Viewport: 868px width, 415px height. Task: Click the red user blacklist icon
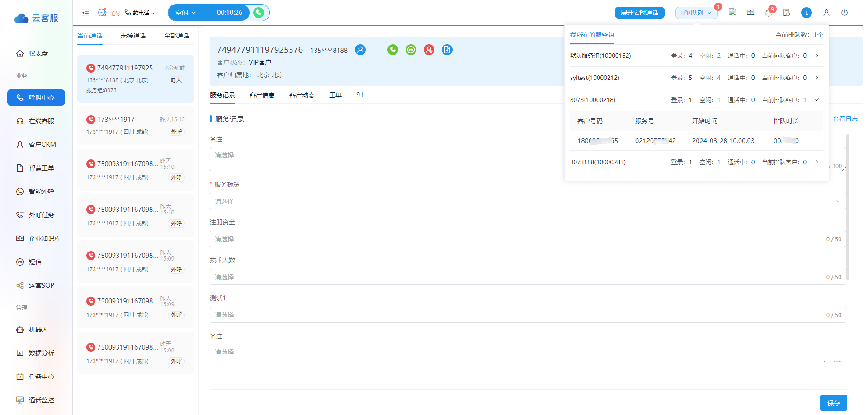pos(429,50)
